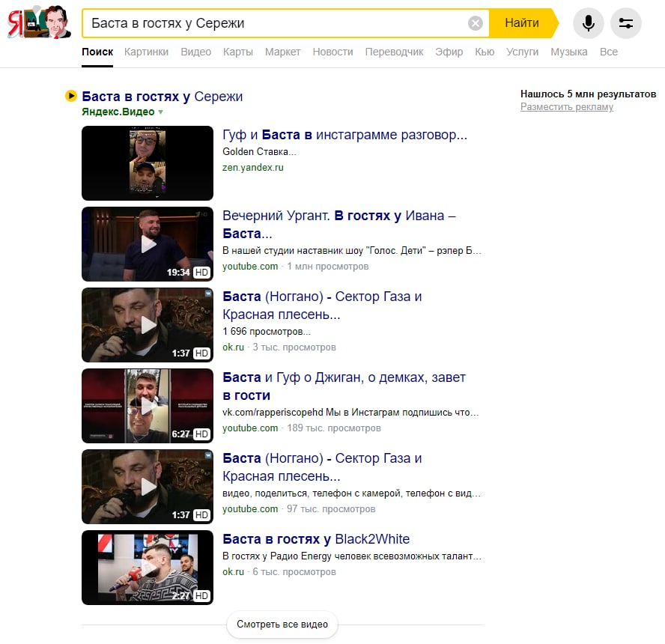The image size is (665, 644).
Task: Open the Музыка tab
Action: click(x=569, y=52)
